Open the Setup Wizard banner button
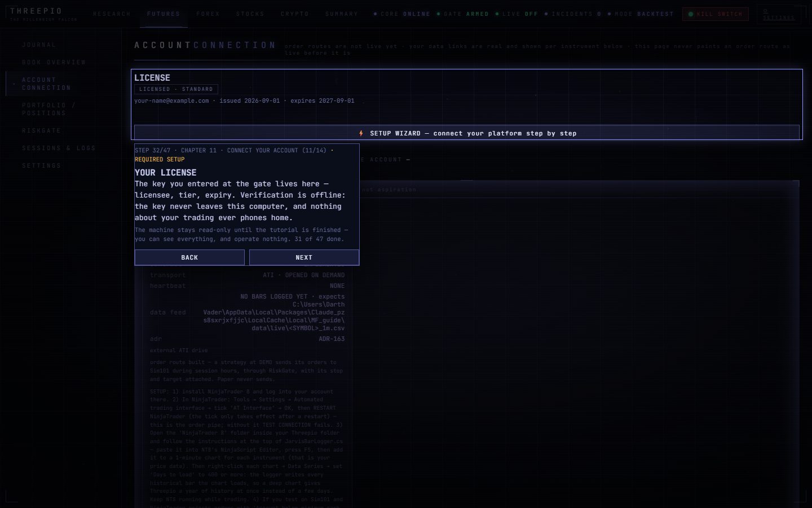Viewport: 812px width, 508px height. coord(467,133)
